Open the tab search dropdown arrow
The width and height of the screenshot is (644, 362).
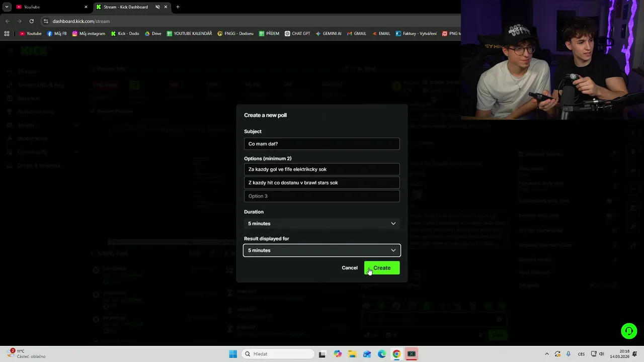7,7
